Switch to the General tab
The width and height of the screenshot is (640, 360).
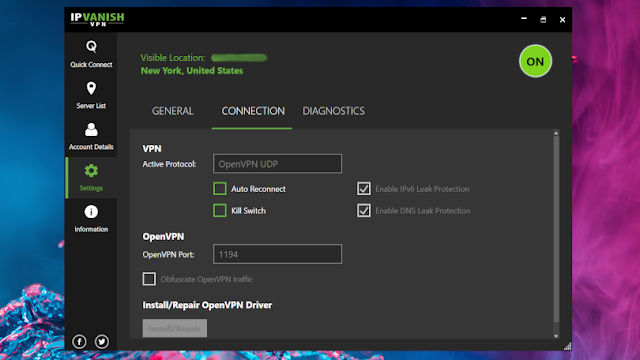click(173, 111)
